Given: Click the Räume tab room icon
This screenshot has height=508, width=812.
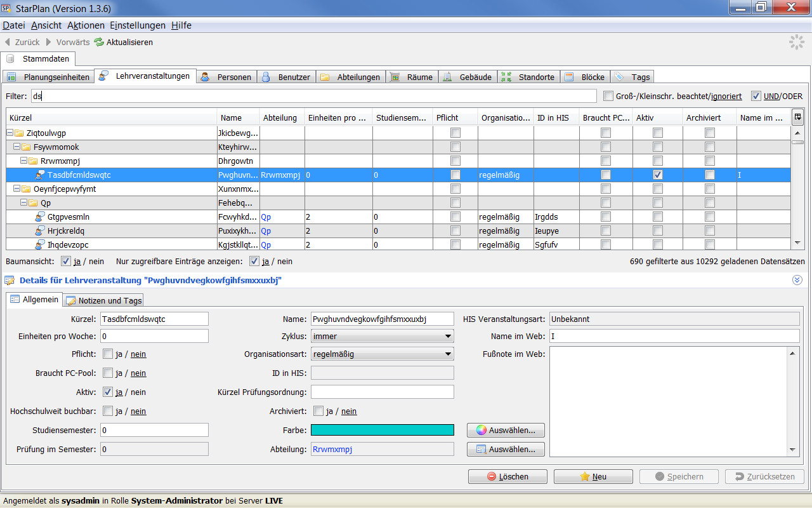Looking at the screenshot, I should pyautogui.click(x=395, y=77).
